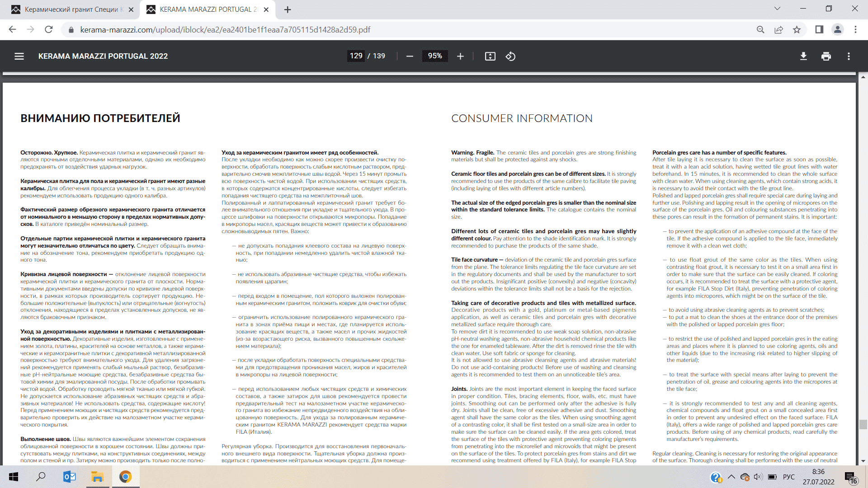Open Windows taskbar search
The height and width of the screenshot is (488, 868).
[x=41, y=477]
